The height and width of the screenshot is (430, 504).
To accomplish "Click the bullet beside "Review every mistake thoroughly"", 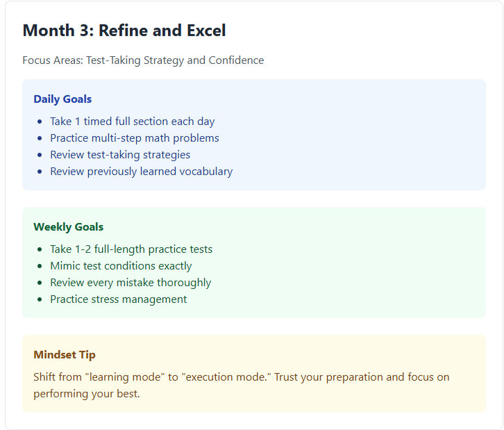I will click(40, 283).
